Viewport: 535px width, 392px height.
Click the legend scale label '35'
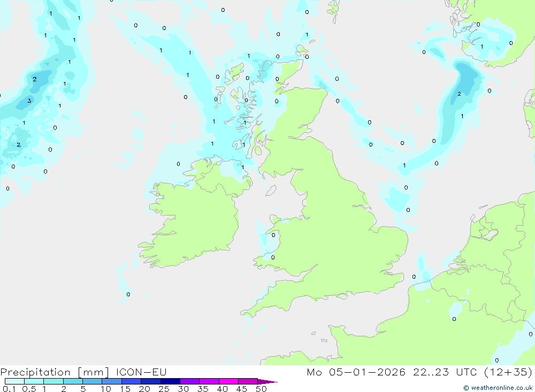click(x=203, y=389)
